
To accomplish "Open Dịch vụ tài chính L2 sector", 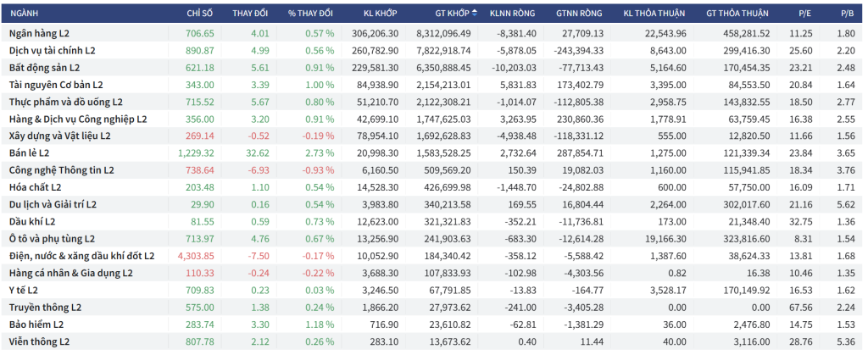I will click(52, 50).
